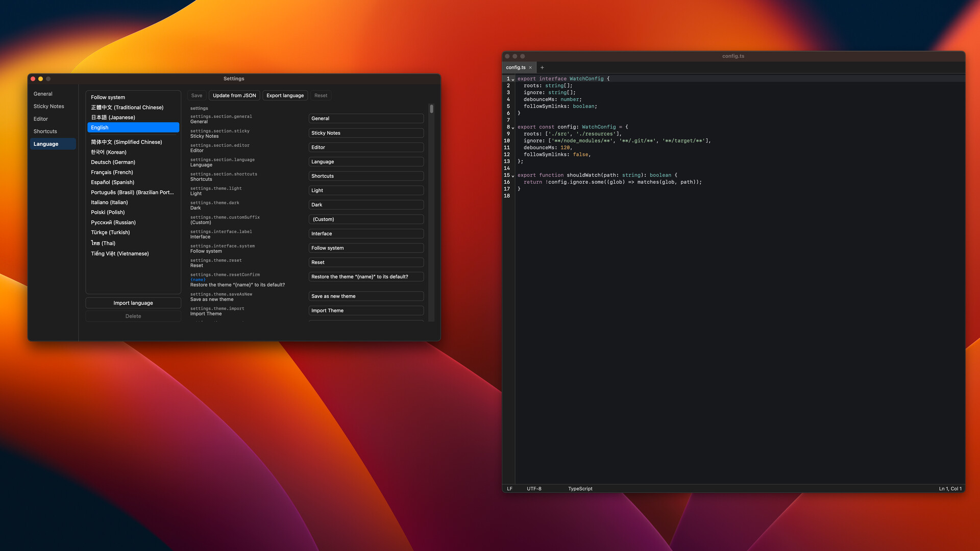Add a new editor tab with plus icon
The width and height of the screenshot is (980, 551).
click(x=542, y=67)
